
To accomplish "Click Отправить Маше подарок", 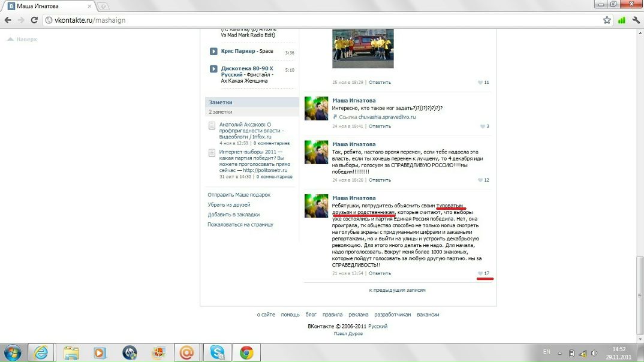I will (x=239, y=195).
